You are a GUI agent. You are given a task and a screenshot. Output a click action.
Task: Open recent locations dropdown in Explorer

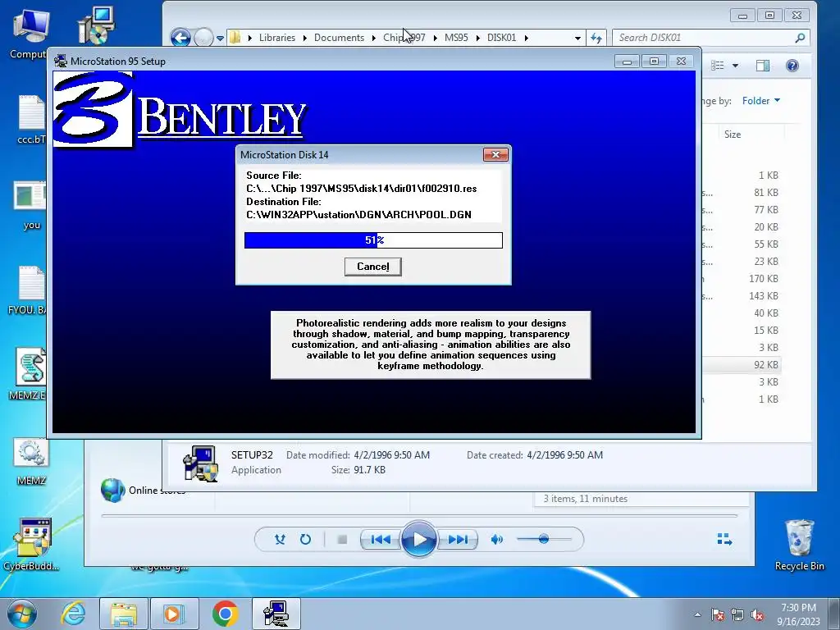tap(220, 39)
